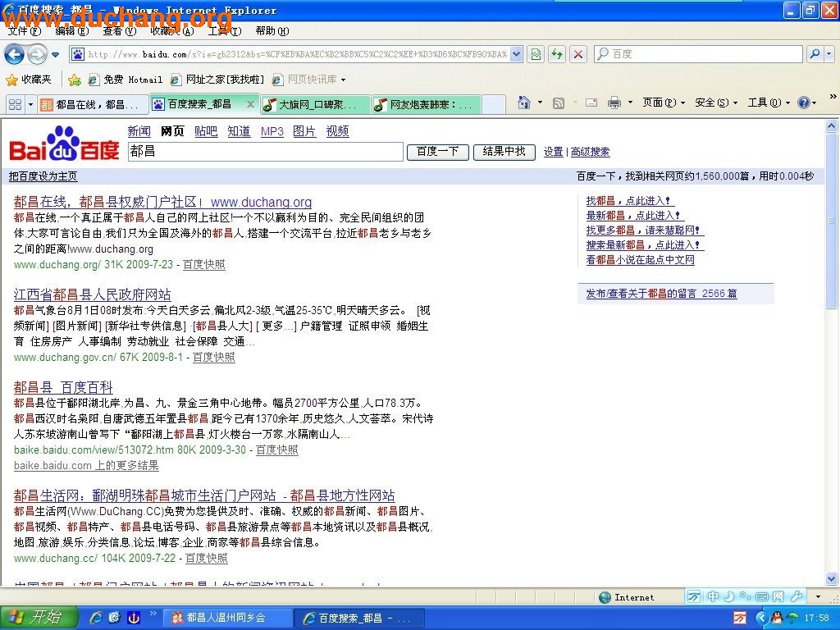
Task: Launch Internet Explorer from Quick Launch
Action: 97,618
